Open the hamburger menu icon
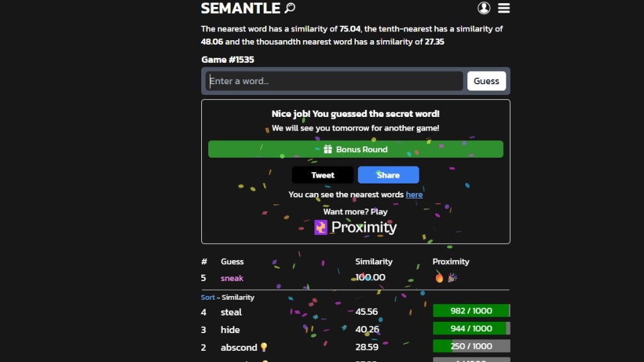The width and height of the screenshot is (644, 362). coord(504,8)
